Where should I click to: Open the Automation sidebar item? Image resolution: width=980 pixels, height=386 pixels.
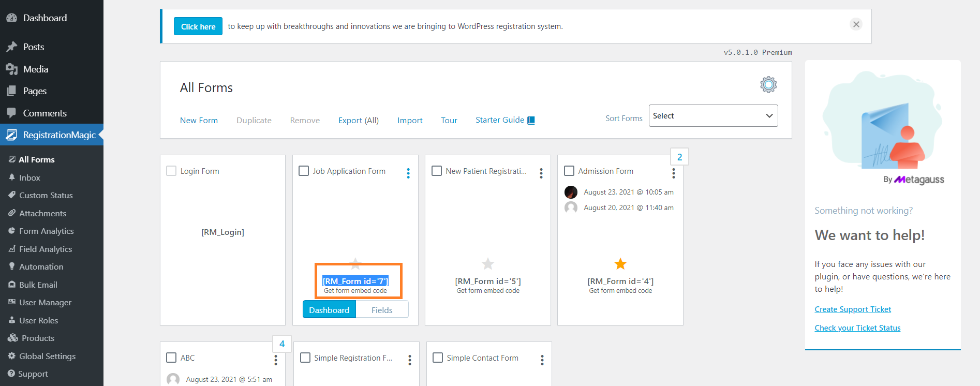41,267
